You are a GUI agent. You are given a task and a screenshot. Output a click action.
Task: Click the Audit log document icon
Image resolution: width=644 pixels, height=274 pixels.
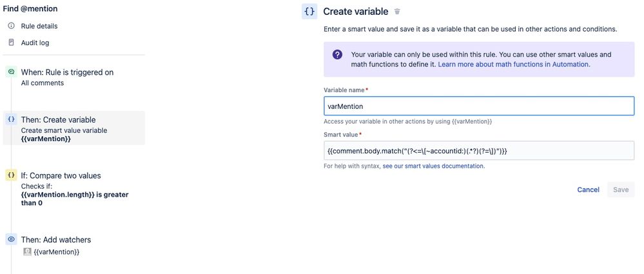(x=12, y=43)
